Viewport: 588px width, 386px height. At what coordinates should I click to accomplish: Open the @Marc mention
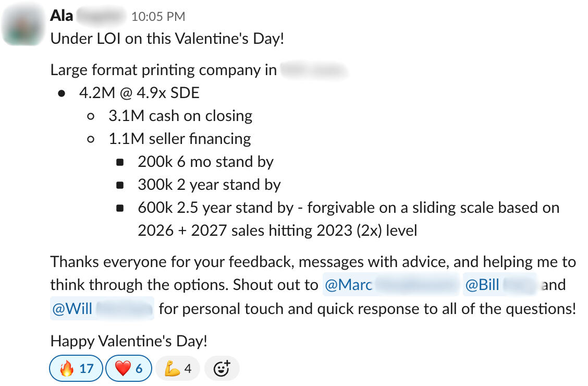pyautogui.click(x=390, y=285)
